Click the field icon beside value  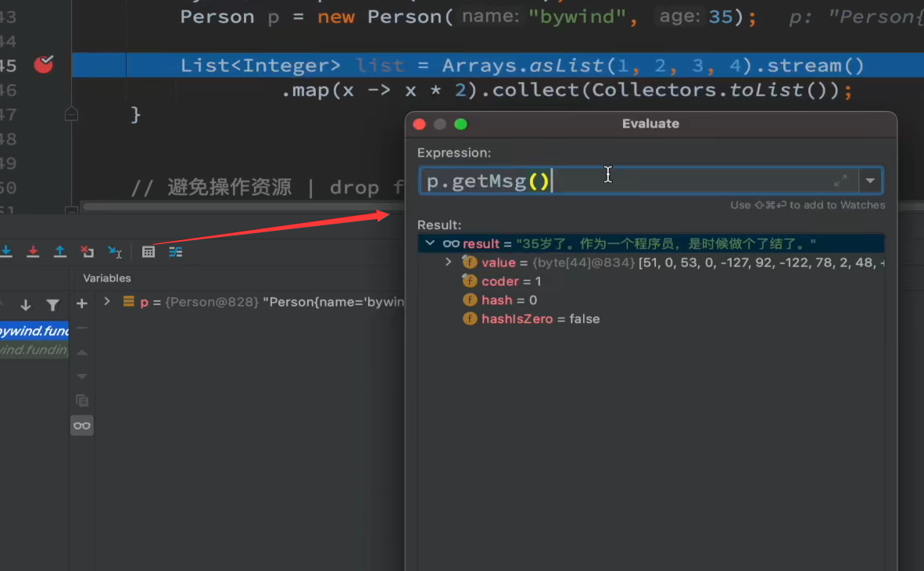pyautogui.click(x=470, y=262)
